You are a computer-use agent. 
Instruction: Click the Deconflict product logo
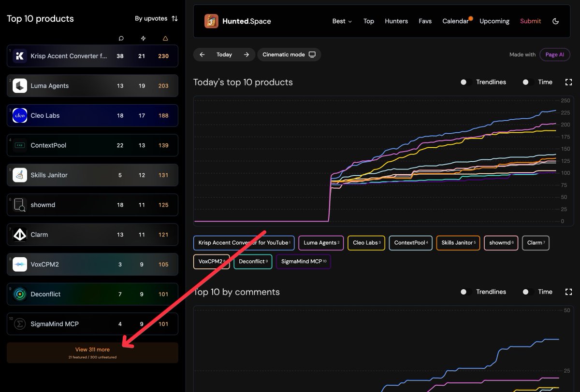pos(20,294)
